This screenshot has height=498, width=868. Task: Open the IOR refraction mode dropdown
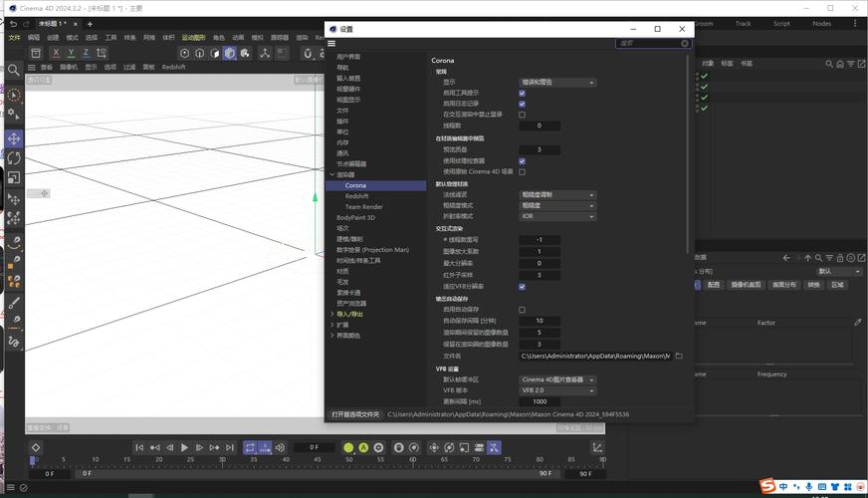tap(557, 216)
